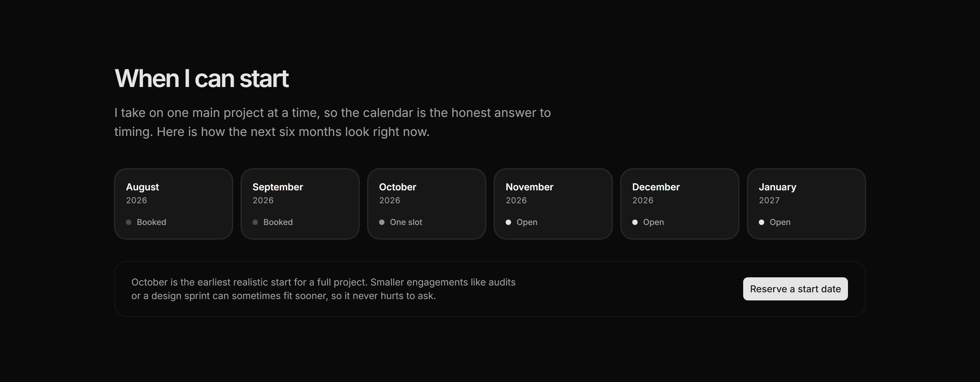Screen dimensions: 980x382
Task: Click the intro paragraph about one main project
Action: click(332, 122)
